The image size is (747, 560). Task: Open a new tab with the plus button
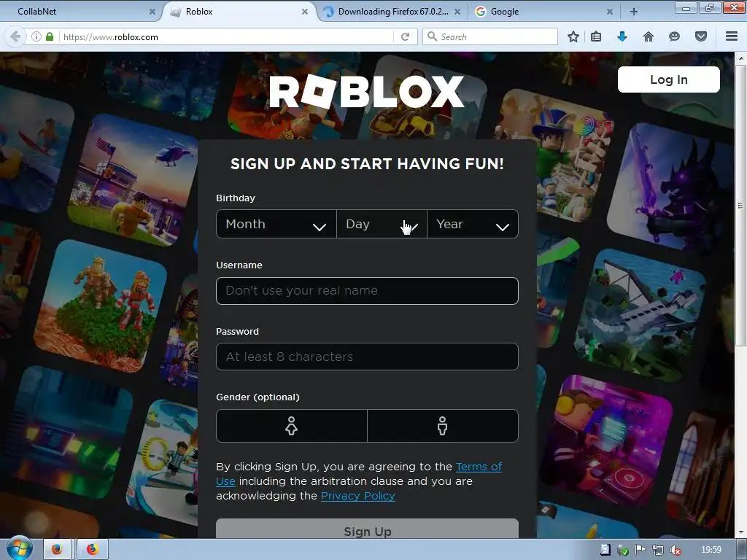(634, 12)
